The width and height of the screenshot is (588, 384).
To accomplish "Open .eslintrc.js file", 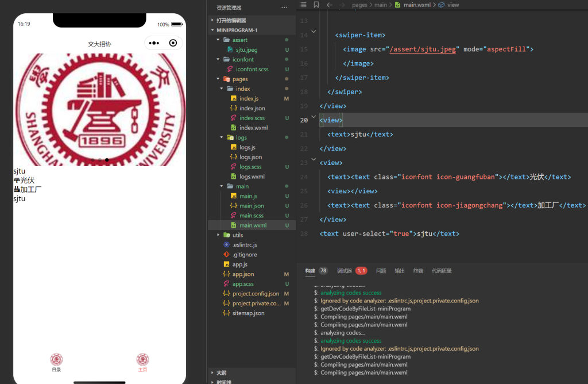I will 245,245.
